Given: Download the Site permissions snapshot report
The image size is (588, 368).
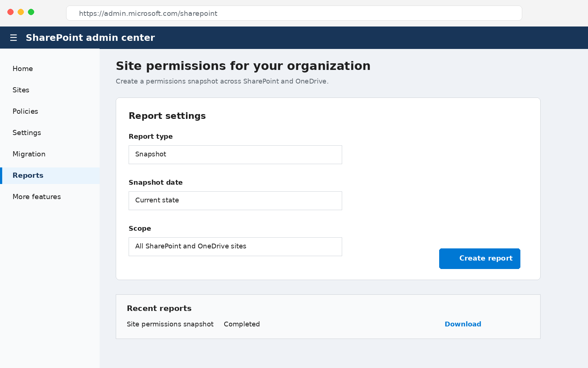Looking at the screenshot, I should click(x=463, y=324).
